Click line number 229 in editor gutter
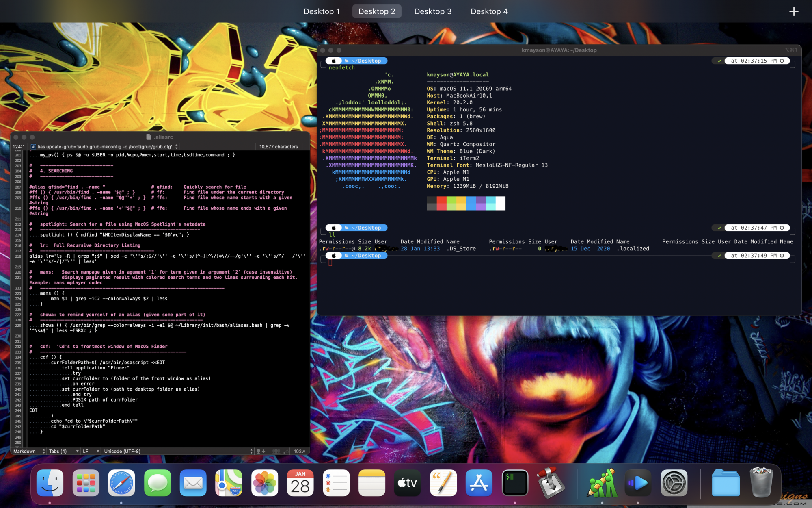812x508 pixels. [x=18, y=325]
